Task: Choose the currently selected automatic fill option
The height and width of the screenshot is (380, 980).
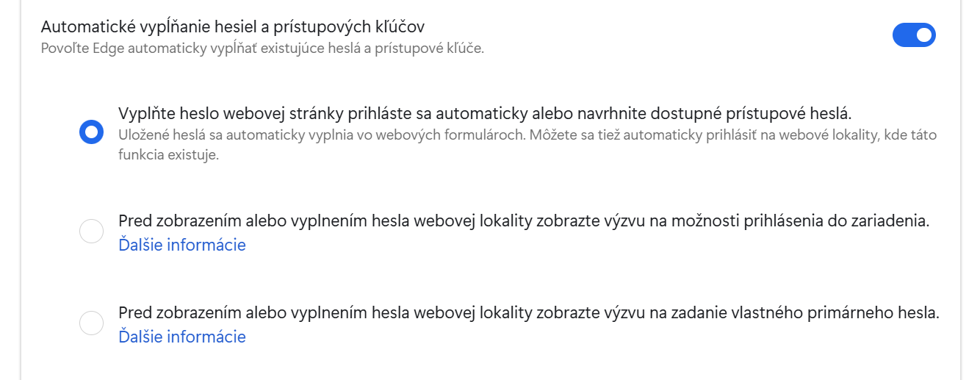Action: coord(91,132)
